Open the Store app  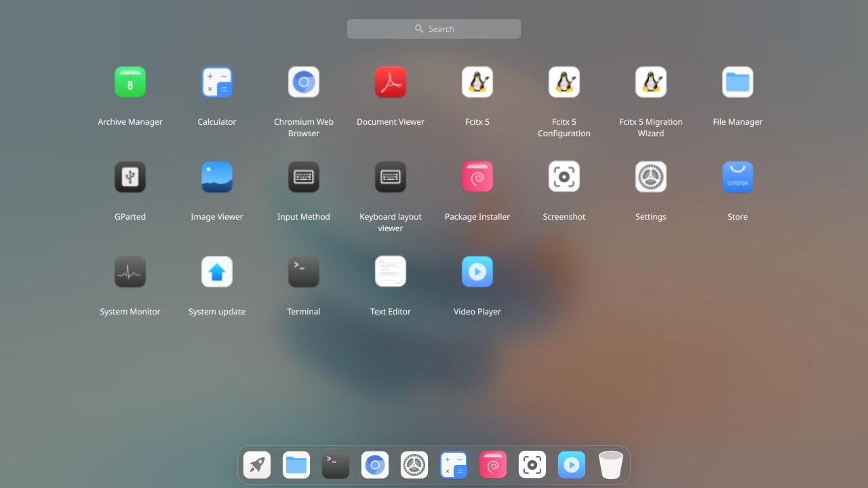738,177
